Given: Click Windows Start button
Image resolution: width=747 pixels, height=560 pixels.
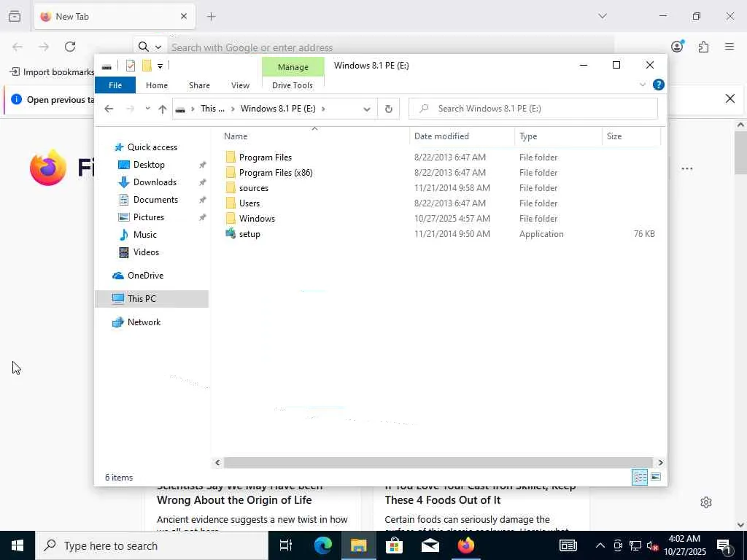Looking at the screenshot, I should (x=18, y=545).
